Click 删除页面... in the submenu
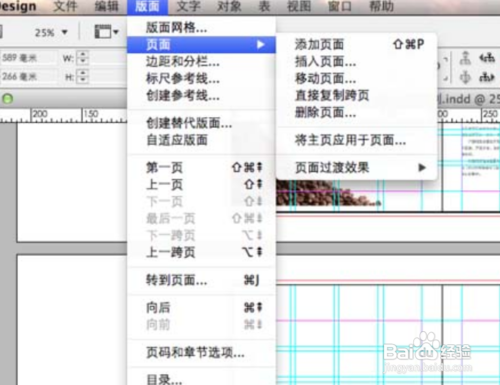Viewport: 500px width, 385px height. coord(356,113)
